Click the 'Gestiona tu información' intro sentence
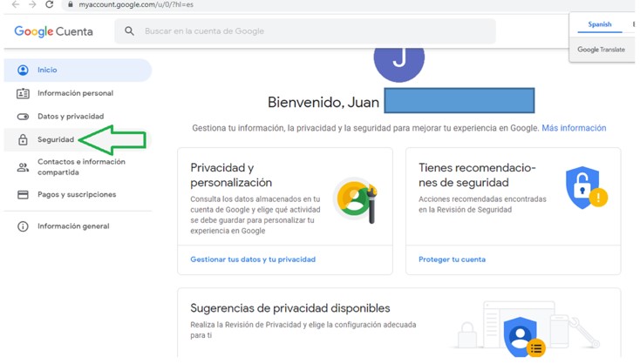Screen dimensions: 640x364 (x=365, y=128)
